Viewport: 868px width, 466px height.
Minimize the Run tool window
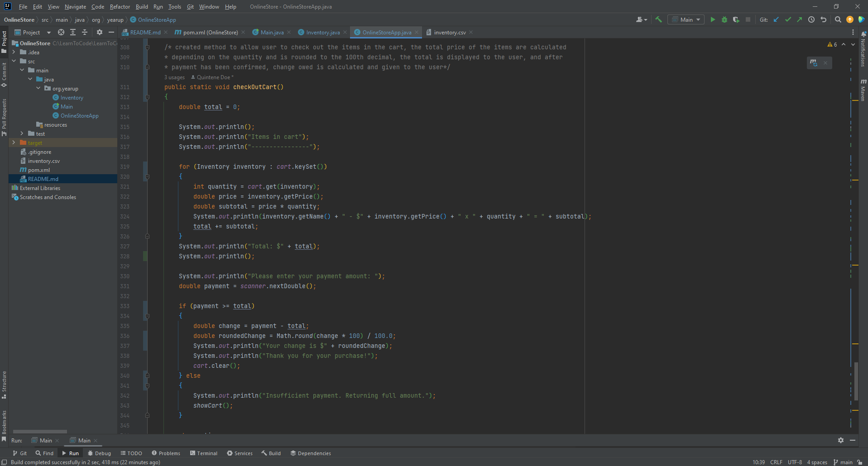853,440
